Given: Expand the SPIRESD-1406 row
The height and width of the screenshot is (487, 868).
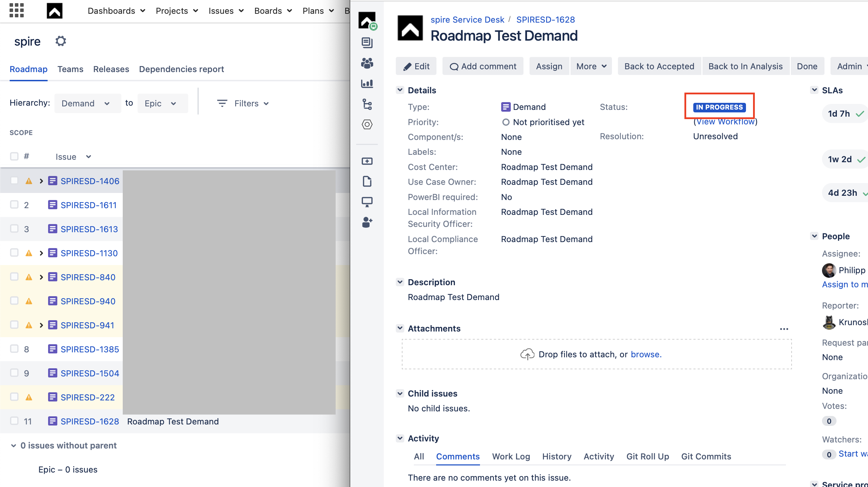Looking at the screenshot, I should 41,181.
